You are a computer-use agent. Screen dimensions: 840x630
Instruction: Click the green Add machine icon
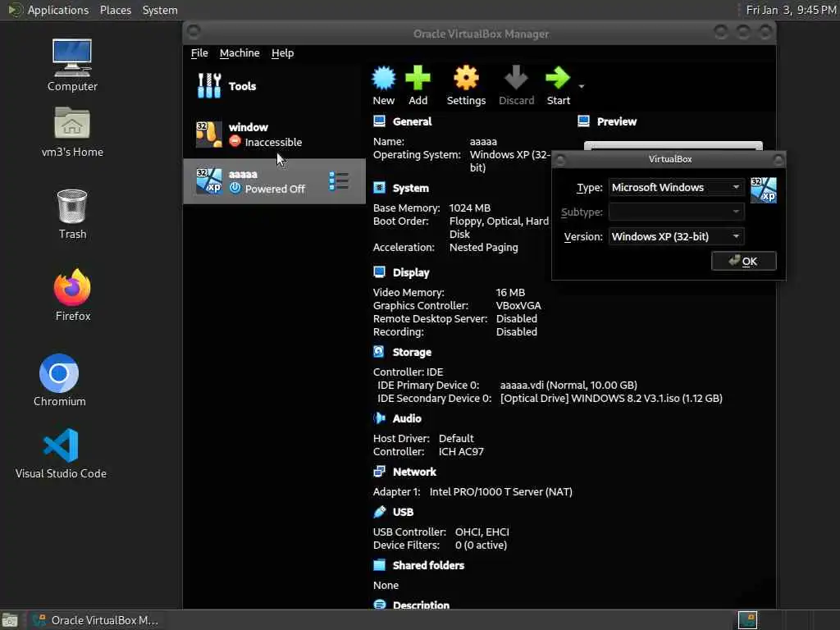click(x=418, y=85)
